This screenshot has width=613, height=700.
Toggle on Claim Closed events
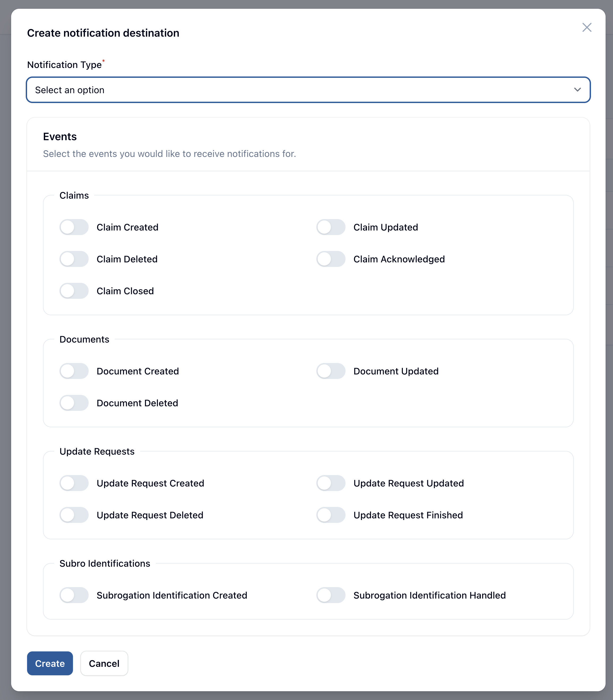click(74, 291)
